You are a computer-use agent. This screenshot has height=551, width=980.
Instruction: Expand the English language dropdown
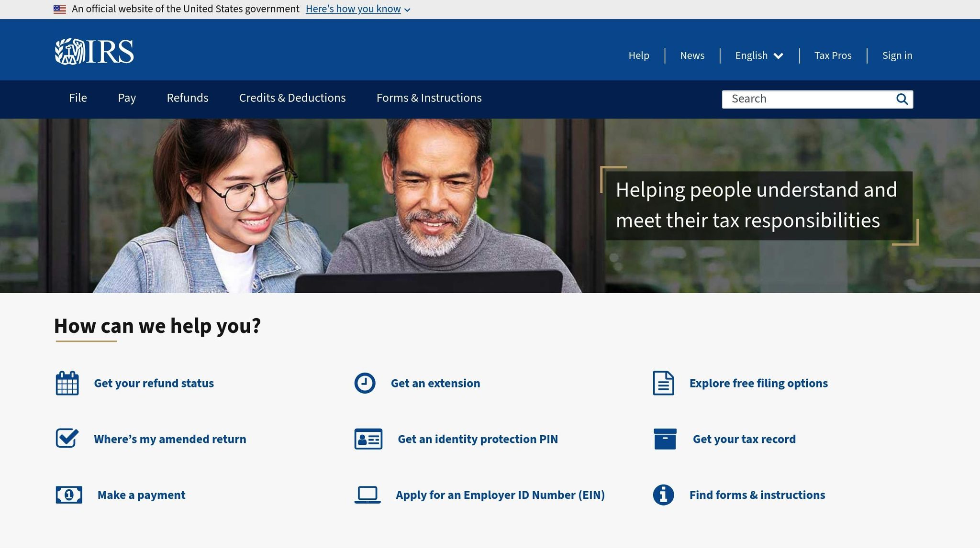[x=759, y=55]
